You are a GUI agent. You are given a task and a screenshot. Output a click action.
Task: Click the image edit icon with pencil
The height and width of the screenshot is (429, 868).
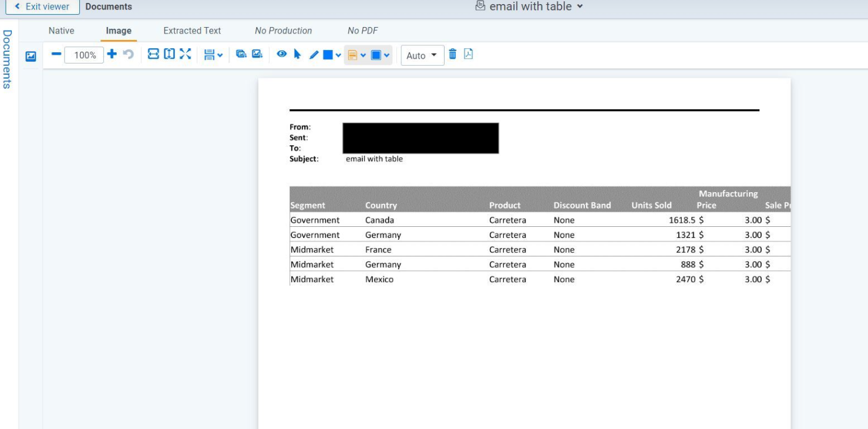tap(257, 54)
